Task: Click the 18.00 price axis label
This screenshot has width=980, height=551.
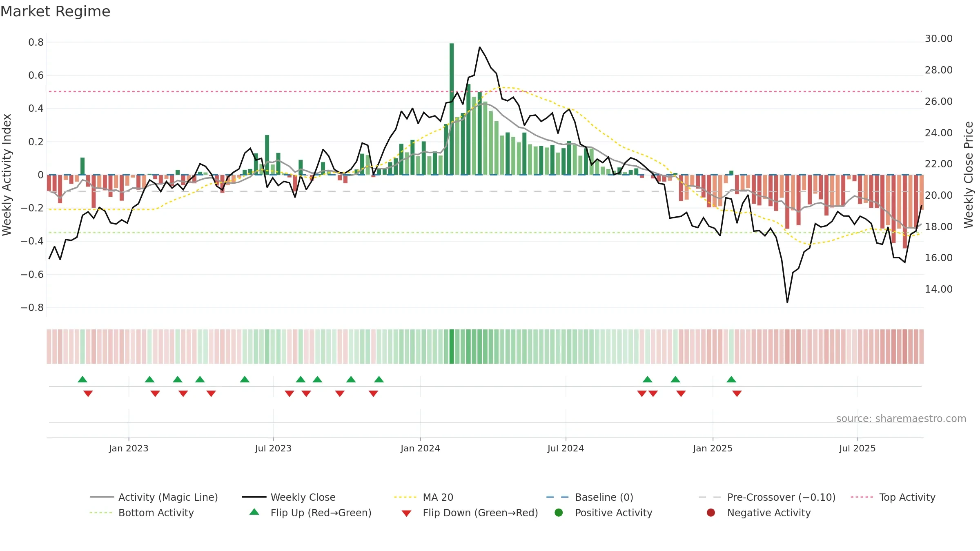Action: click(938, 227)
